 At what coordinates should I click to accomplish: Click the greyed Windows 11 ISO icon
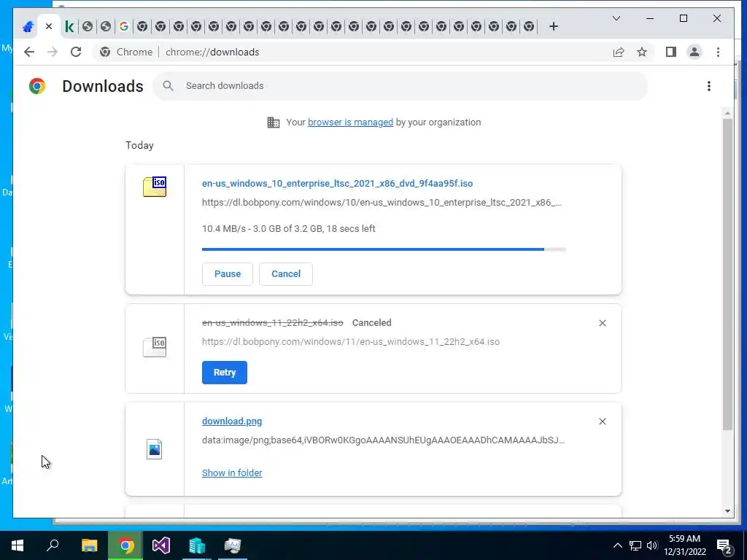pos(155,347)
